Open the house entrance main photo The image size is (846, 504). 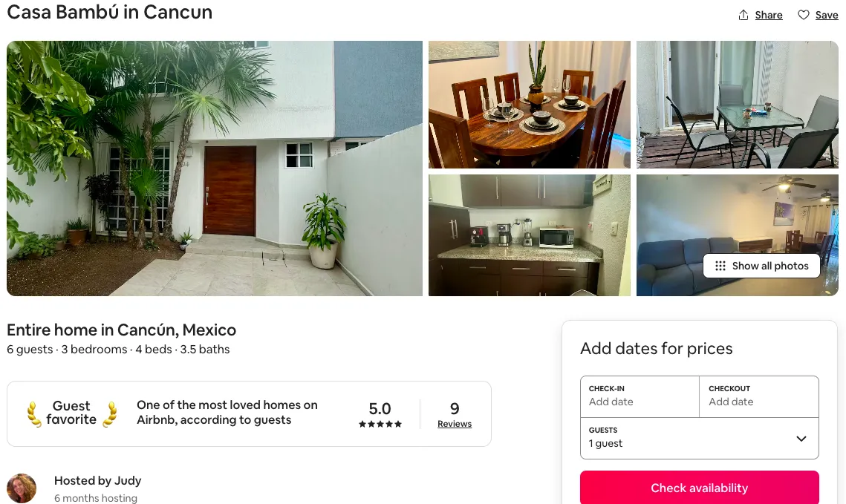click(x=214, y=168)
